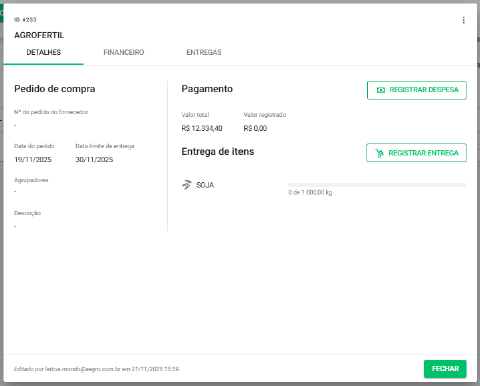Click the 'Pedido de compra' heading

coord(55,89)
